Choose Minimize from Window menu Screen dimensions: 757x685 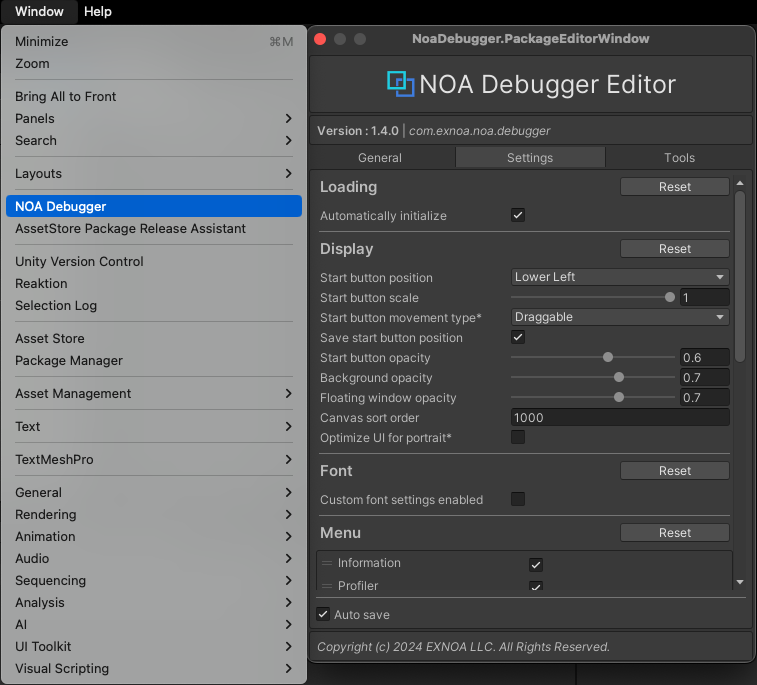154,42
